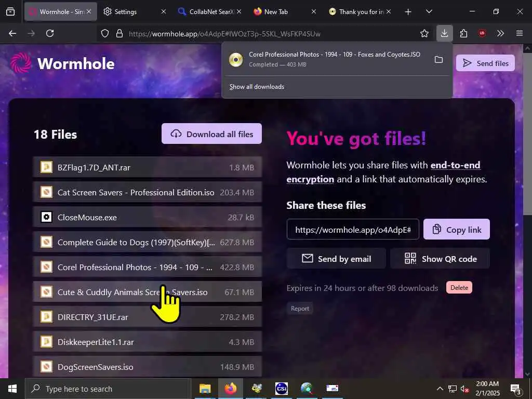Click the BZFlag1.7D_ANT.rar archive icon
Image resolution: width=532 pixels, height=399 pixels.
pos(46,167)
